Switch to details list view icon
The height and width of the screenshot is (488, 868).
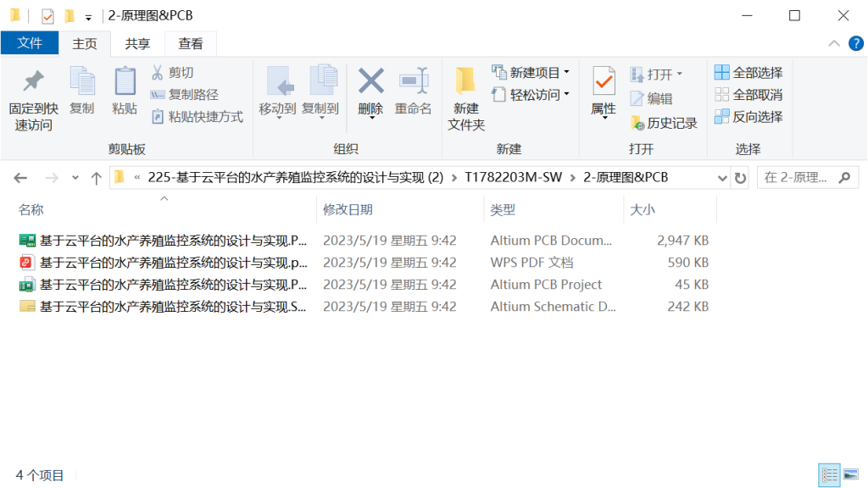[829, 474]
